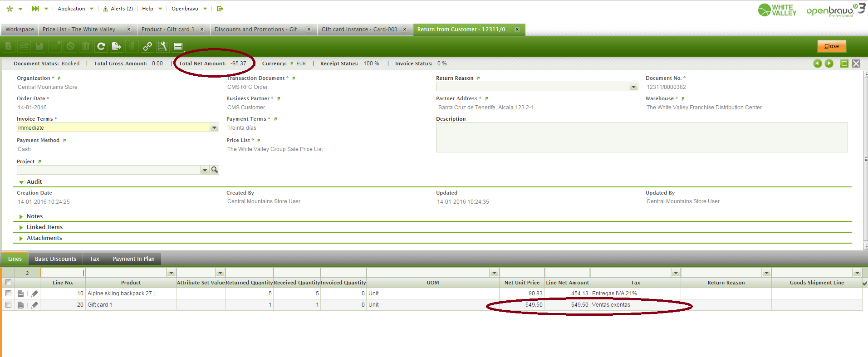Image resolution: width=868 pixels, height=357 pixels.
Task: Click the save floppy disk toolbar icon
Action: [39, 46]
